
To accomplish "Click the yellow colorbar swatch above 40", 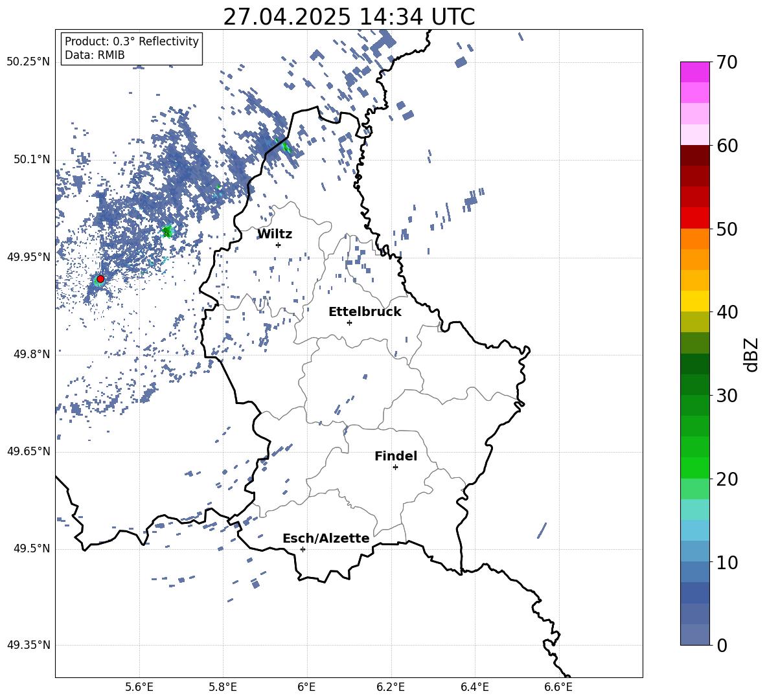I will pyautogui.click(x=695, y=301).
